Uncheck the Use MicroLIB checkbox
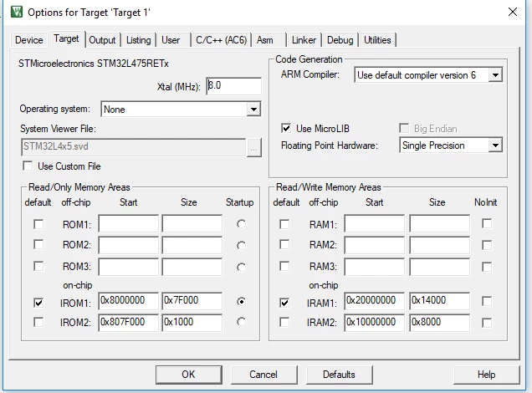 pos(286,128)
